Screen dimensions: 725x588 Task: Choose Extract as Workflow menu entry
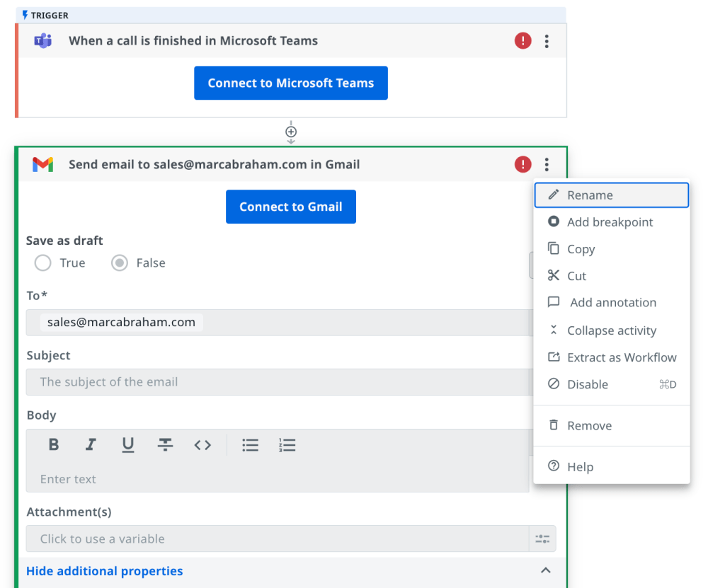click(x=621, y=357)
